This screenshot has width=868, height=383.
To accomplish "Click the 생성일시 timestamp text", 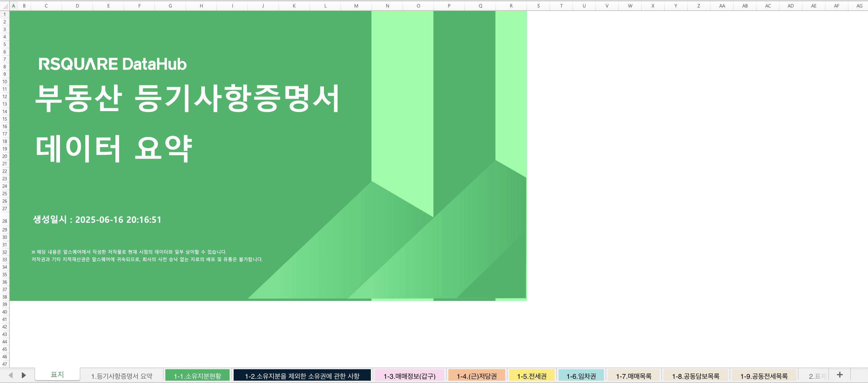I will click(x=97, y=219).
